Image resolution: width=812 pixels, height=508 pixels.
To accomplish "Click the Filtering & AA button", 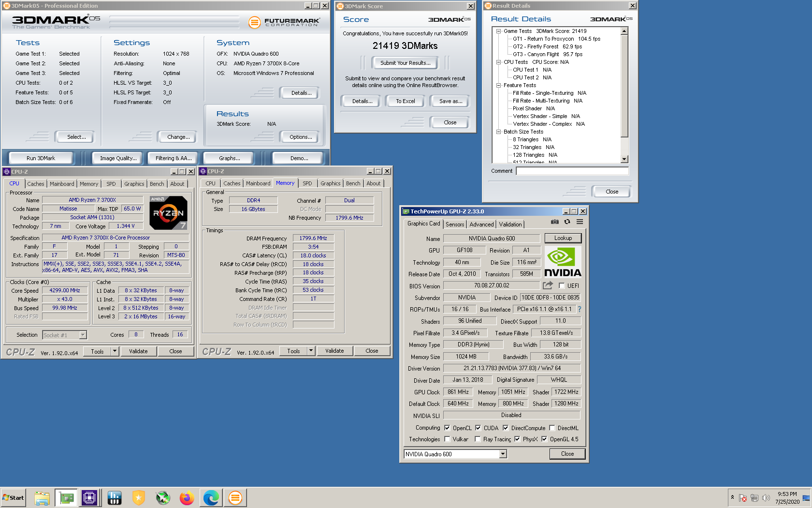I will point(174,158).
